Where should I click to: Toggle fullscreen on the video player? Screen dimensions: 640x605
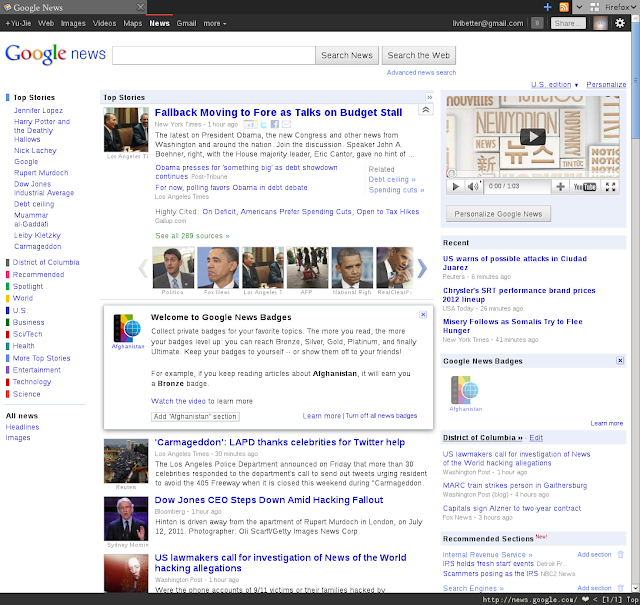tap(610, 187)
